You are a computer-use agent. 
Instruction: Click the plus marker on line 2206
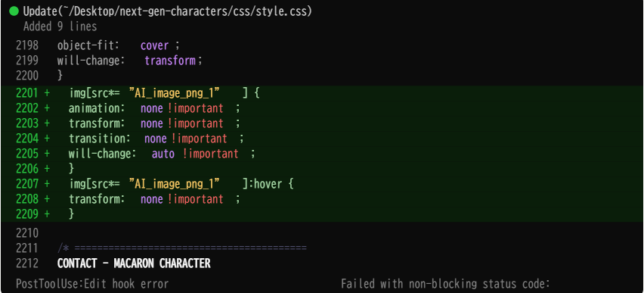(x=47, y=169)
